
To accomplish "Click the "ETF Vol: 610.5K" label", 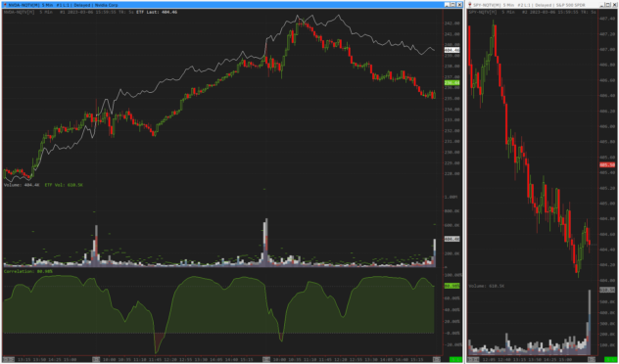I will click(64, 185).
